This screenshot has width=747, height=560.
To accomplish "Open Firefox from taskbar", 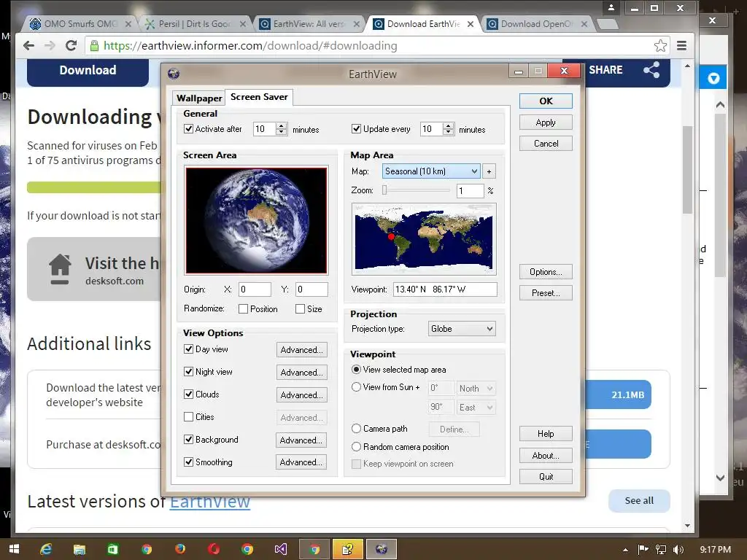I will click(179, 549).
